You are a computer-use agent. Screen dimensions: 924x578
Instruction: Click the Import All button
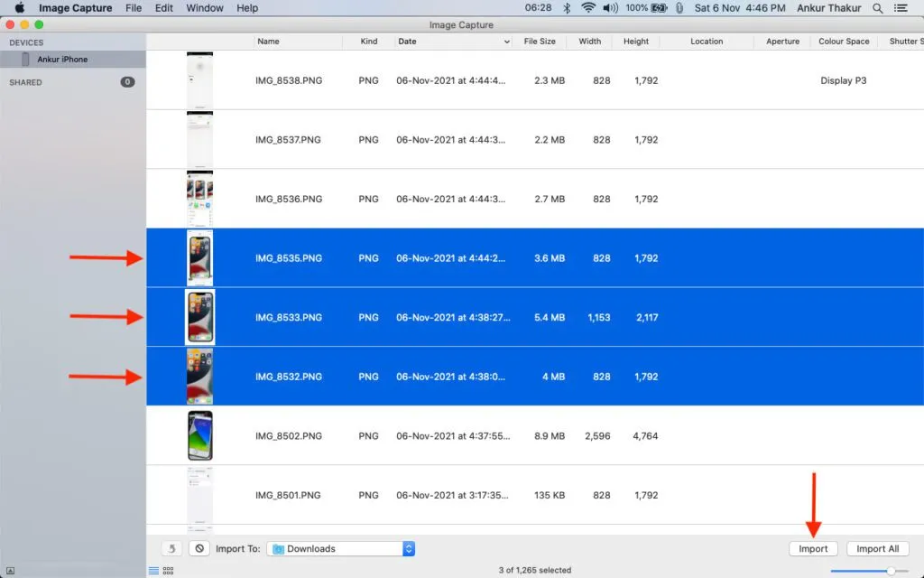pos(877,548)
